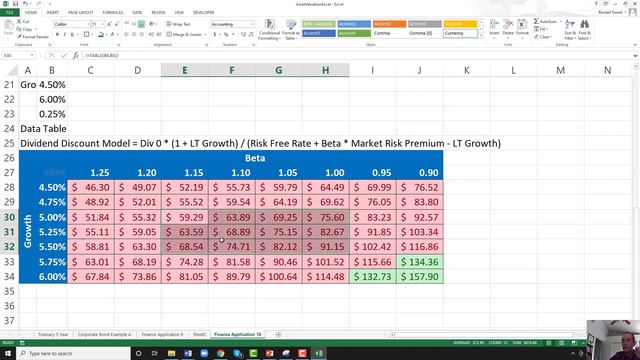Open Treasury 5 Year sheet tab
The height and width of the screenshot is (360, 640).
[53, 334]
